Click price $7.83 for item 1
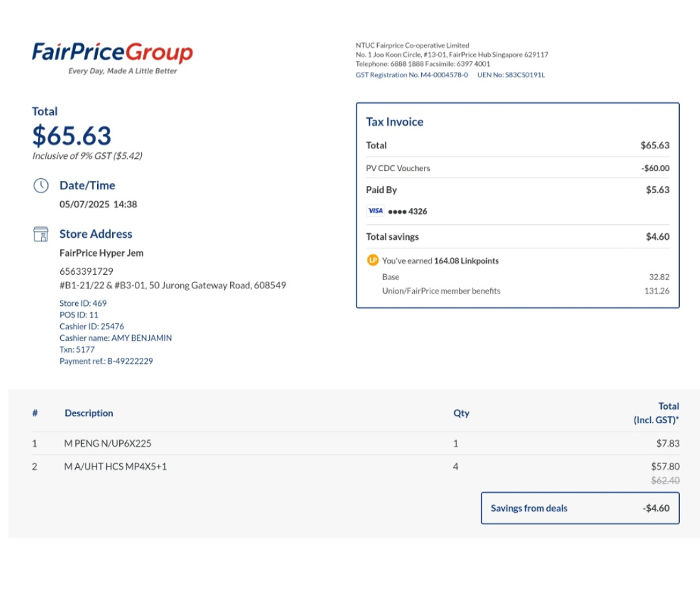Image resolution: width=700 pixels, height=604 pixels. (x=668, y=443)
